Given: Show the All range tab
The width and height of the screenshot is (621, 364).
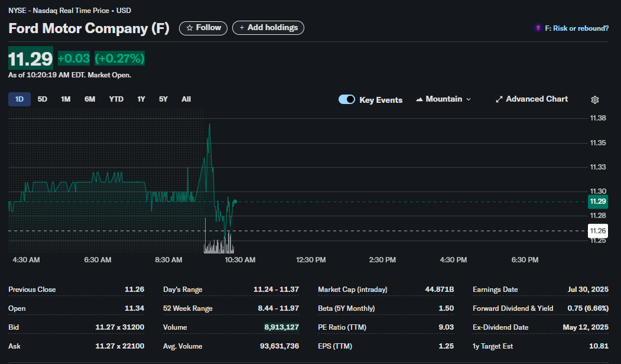Looking at the screenshot, I should coord(186,99).
